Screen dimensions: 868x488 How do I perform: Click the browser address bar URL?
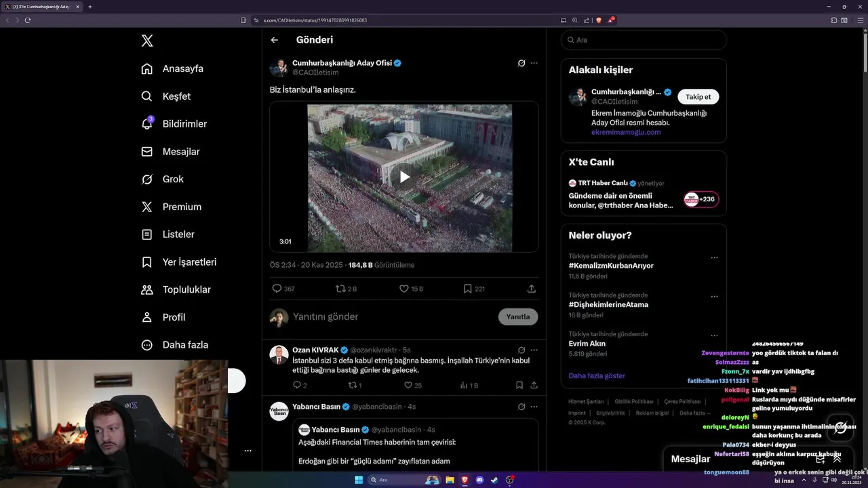(315, 20)
